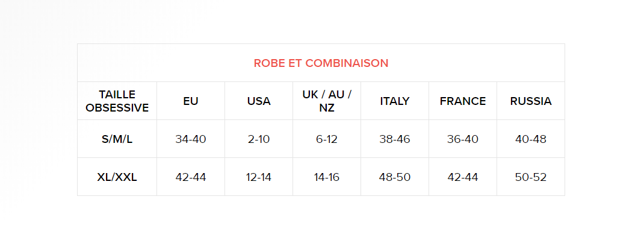The width and height of the screenshot is (644, 240).
Task: Click the Russia 40-48 cell
Action: pos(531,139)
